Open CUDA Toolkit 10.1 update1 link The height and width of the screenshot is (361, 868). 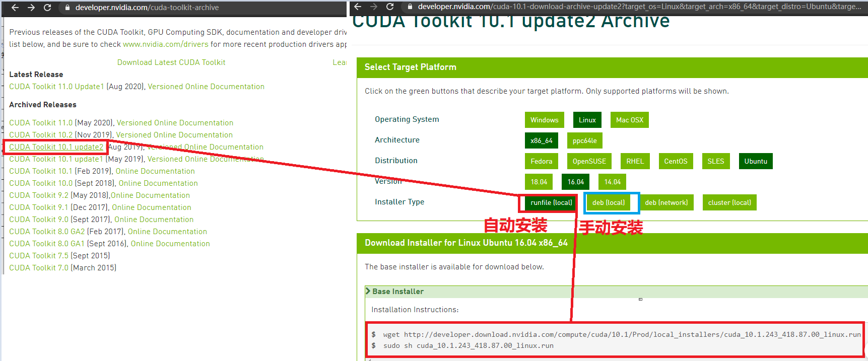pyautogui.click(x=56, y=159)
